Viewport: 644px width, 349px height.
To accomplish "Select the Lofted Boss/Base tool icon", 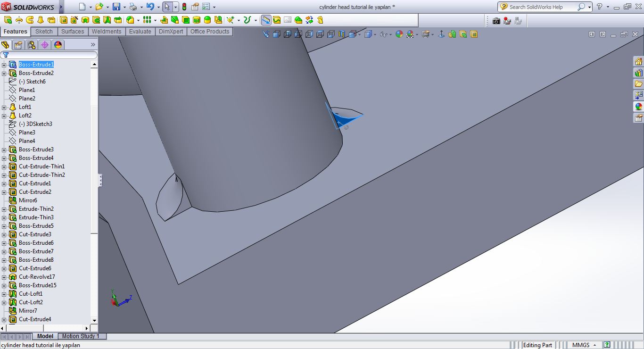I will click(x=40, y=20).
